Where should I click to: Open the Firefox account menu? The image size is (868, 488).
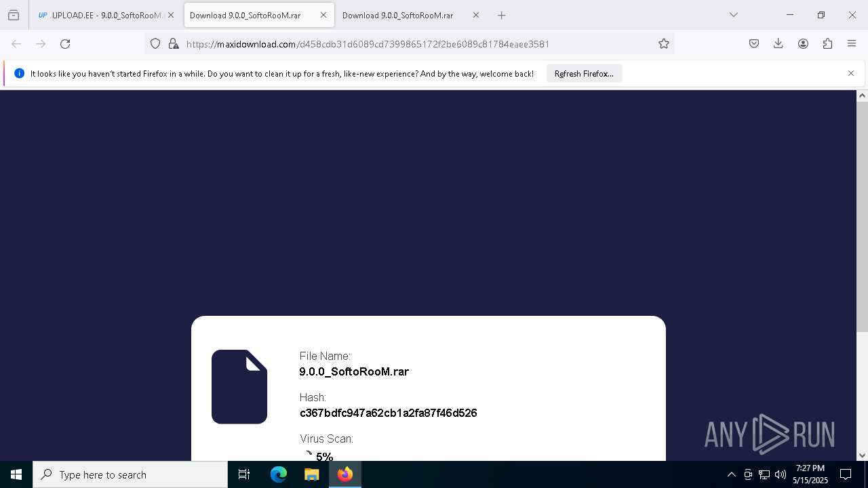pos(803,43)
